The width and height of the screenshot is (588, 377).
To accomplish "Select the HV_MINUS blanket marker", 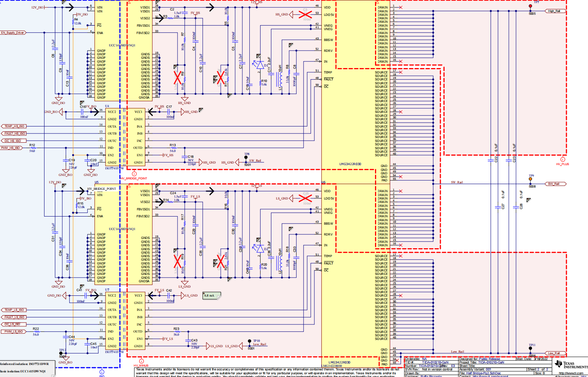I will (141, 361).
